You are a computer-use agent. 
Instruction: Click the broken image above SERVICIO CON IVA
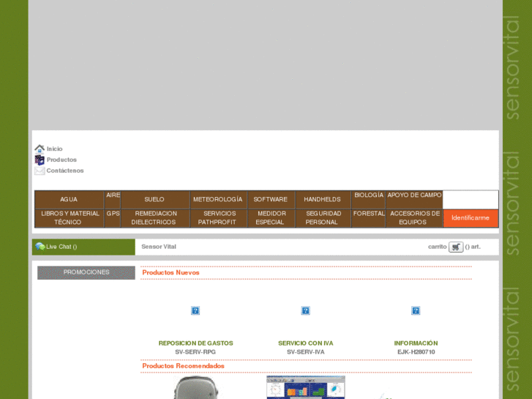point(305,310)
